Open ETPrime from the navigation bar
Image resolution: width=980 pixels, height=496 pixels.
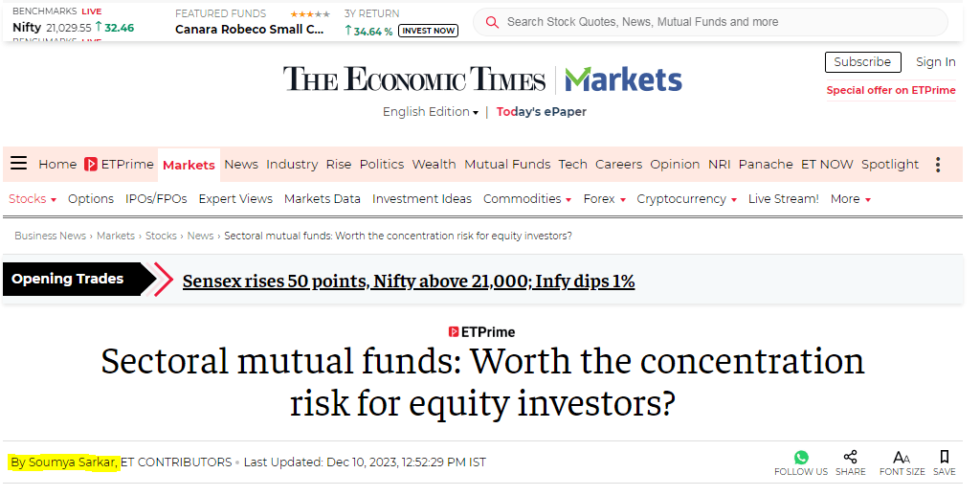pyautogui.click(x=119, y=165)
